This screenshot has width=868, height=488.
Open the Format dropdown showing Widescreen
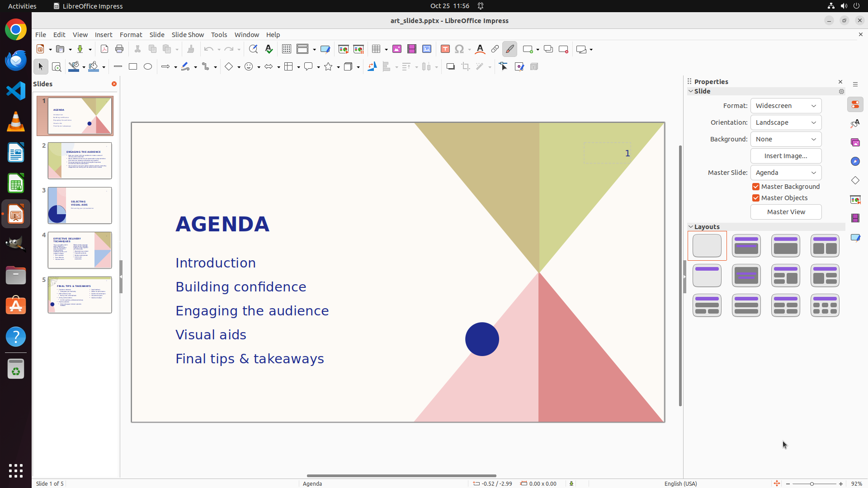point(786,106)
